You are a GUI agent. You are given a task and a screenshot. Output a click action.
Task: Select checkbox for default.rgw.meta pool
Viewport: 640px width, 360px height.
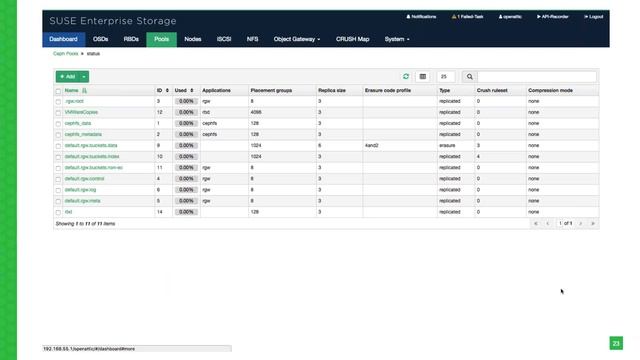(x=58, y=201)
